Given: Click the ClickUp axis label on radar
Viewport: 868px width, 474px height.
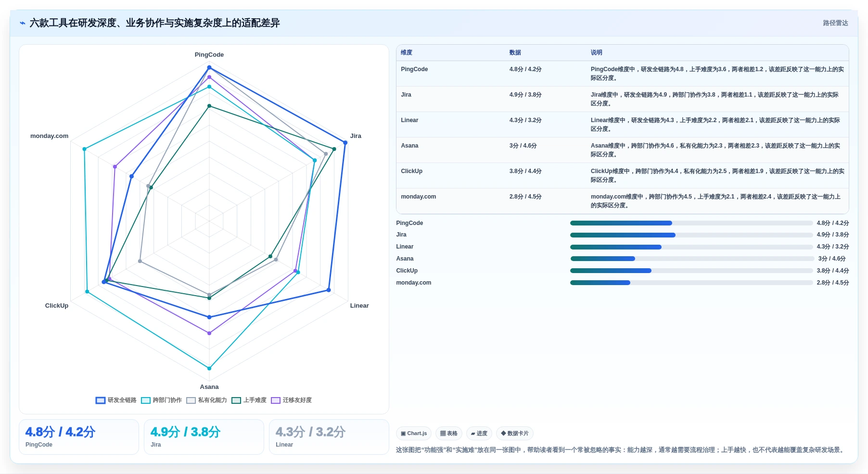Looking at the screenshot, I should point(57,306).
